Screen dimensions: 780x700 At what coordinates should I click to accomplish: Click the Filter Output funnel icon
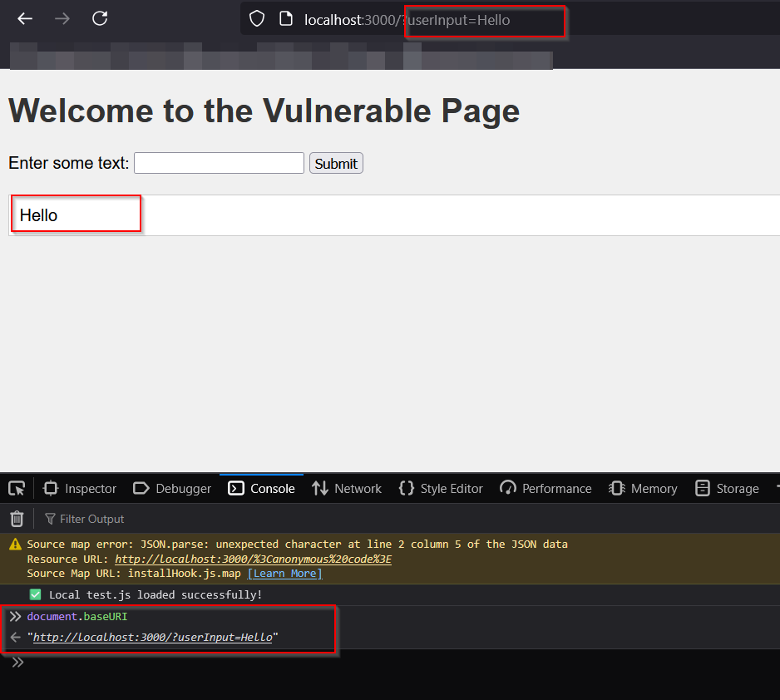tap(50, 519)
